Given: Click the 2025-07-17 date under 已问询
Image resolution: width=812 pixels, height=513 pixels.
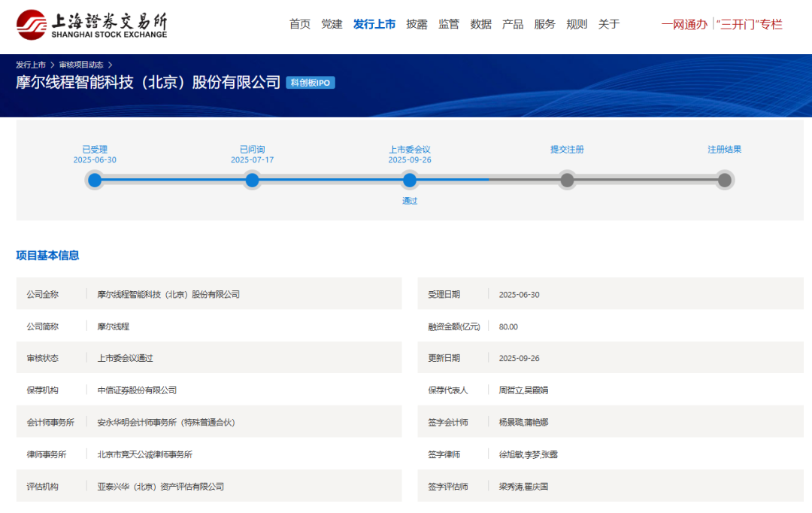Looking at the screenshot, I should pos(252,159).
